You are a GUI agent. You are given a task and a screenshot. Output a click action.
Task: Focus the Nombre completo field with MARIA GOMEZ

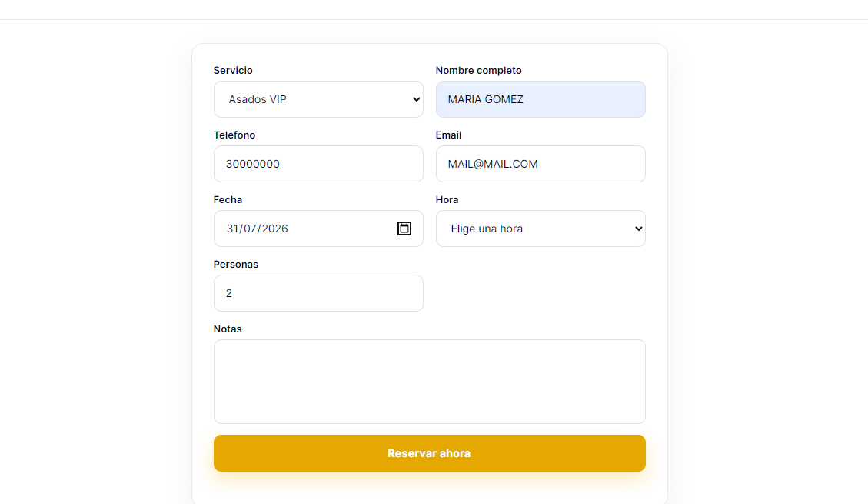point(540,99)
